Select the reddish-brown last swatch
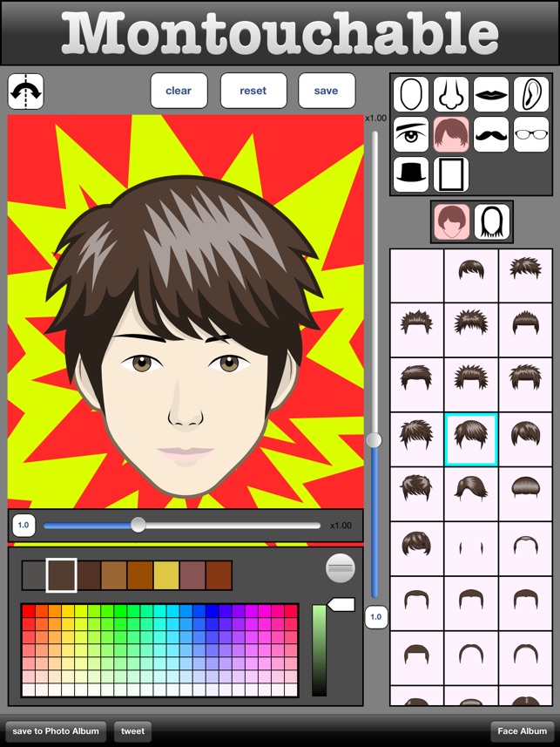This screenshot has height=747, width=560. (x=219, y=575)
